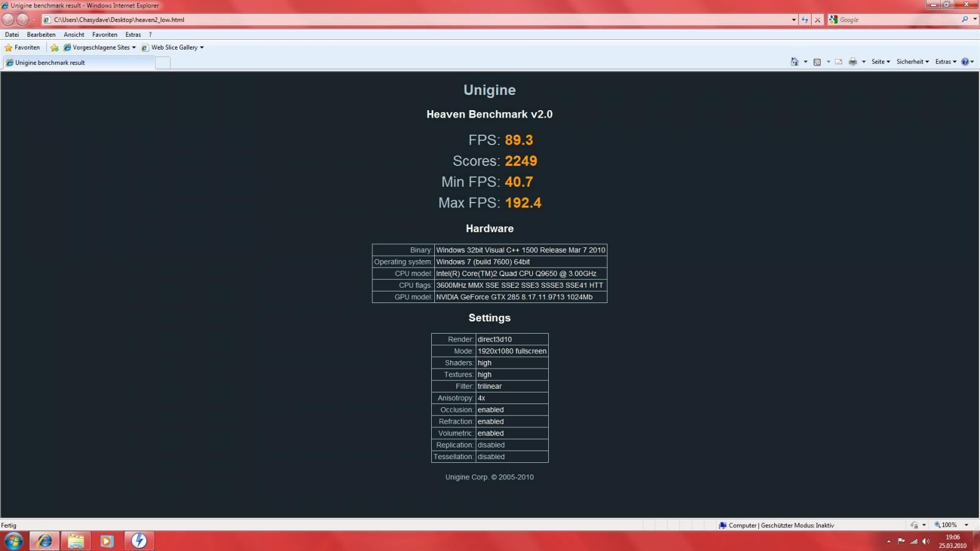Click the FPS value 89.3
Viewport: 980px width, 551px height.
519,140
